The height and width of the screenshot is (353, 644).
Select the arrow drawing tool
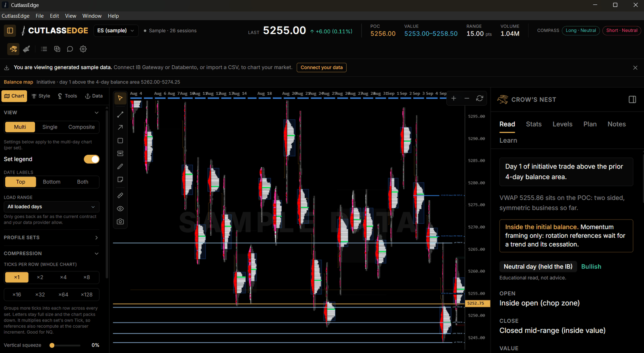pos(120,127)
